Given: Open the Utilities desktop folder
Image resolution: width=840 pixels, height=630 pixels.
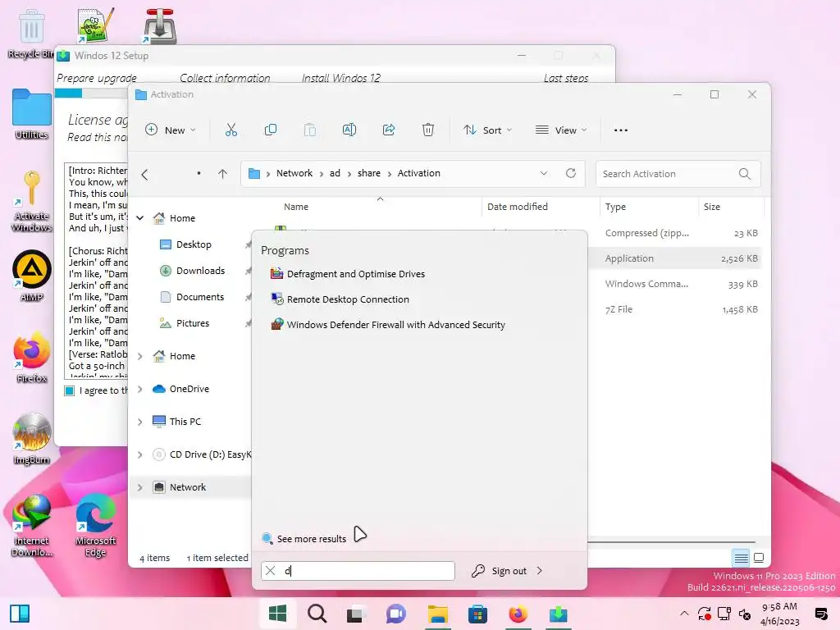Looking at the screenshot, I should click(32, 114).
